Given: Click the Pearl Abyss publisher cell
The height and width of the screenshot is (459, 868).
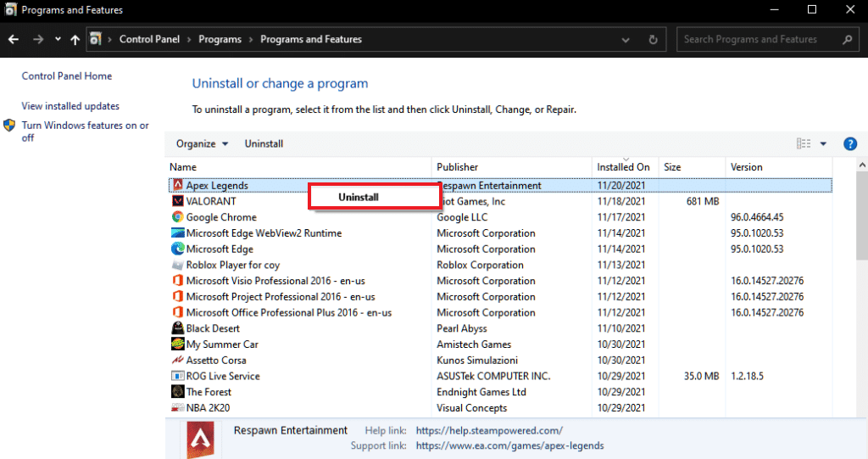Looking at the screenshot, I should [462, 328].
